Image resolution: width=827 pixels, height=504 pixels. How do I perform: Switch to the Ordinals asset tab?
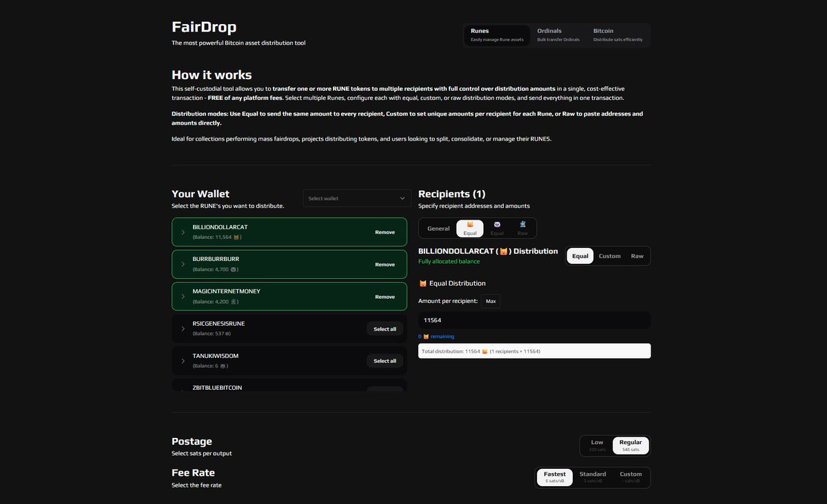click(558, 35)
